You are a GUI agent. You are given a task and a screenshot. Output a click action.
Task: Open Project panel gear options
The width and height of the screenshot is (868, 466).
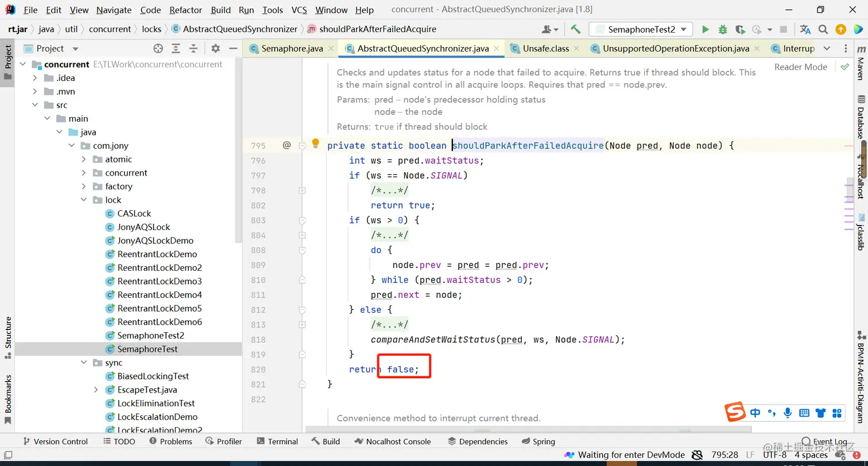pos(215,49)
